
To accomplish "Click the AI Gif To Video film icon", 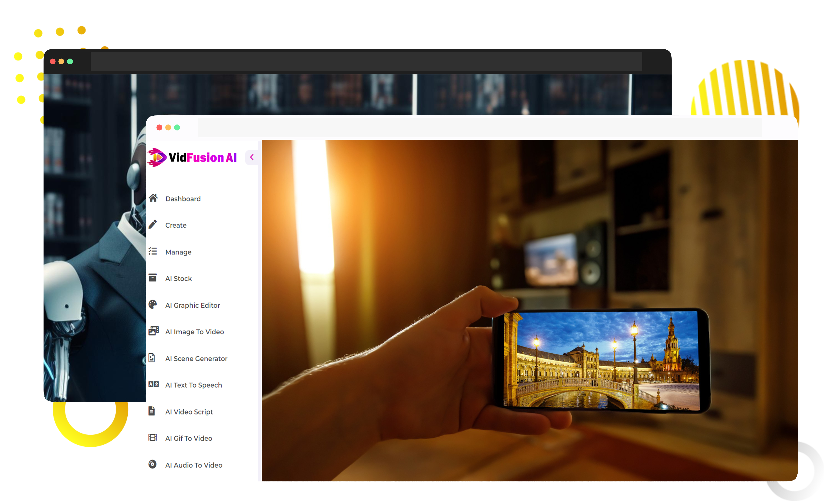I will (x=153, y=438).
